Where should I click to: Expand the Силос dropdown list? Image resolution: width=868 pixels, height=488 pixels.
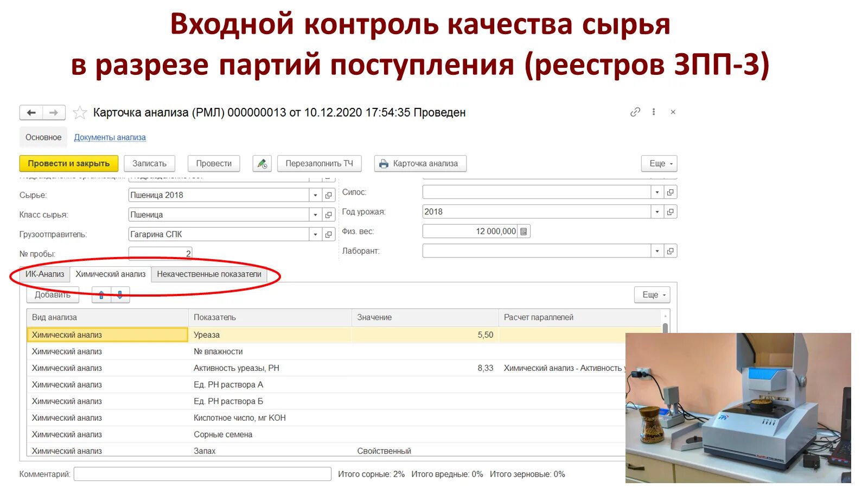(657, 192)
